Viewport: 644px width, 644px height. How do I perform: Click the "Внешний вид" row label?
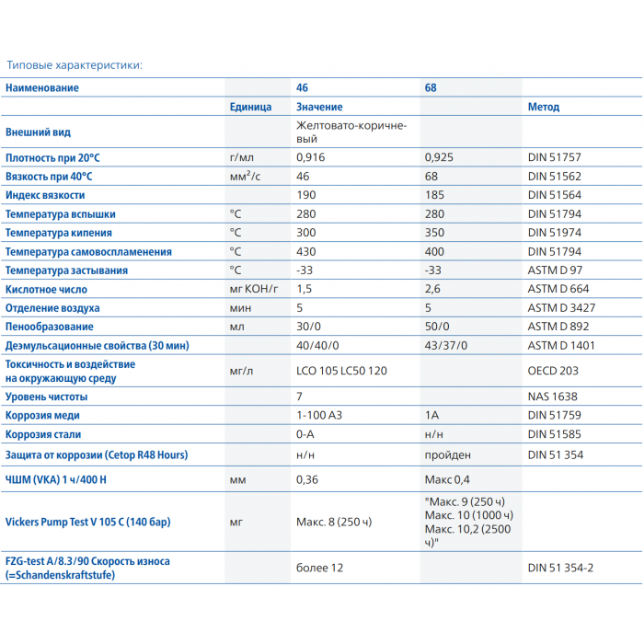39,132
